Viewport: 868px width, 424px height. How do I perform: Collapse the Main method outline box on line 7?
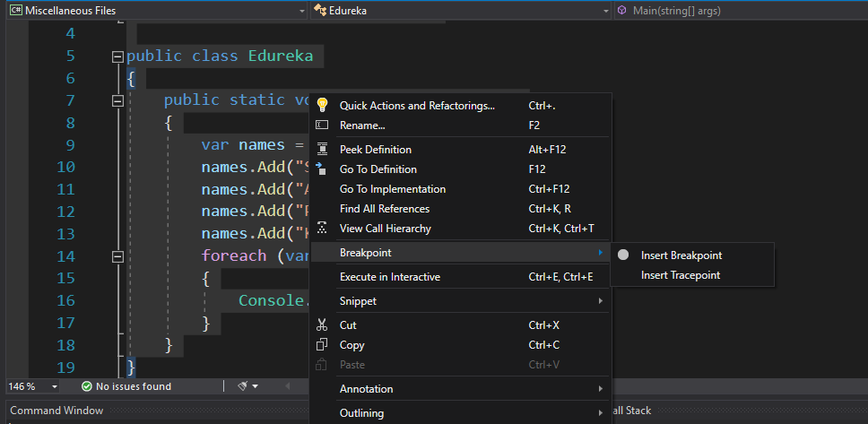tap(117, 100)
